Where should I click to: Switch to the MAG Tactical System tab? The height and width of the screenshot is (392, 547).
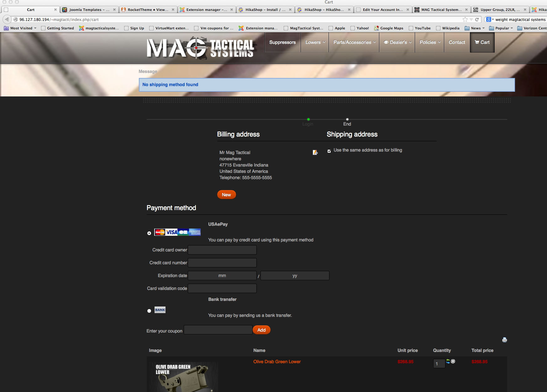point(441,10)
